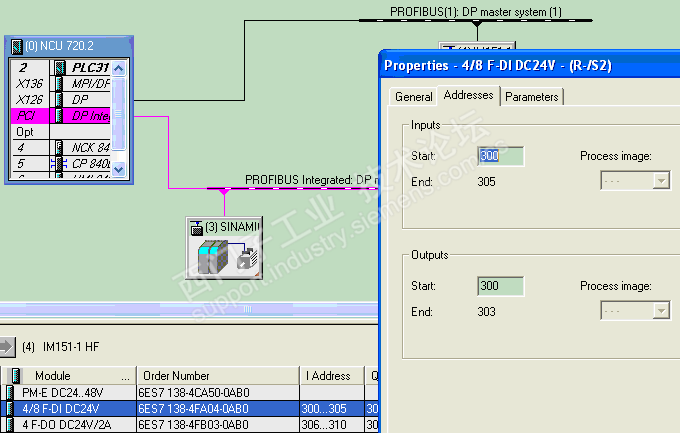This screenshot has height=433, width=680.
Task: Open the General tab in Properties
Action: coord(413,97)
